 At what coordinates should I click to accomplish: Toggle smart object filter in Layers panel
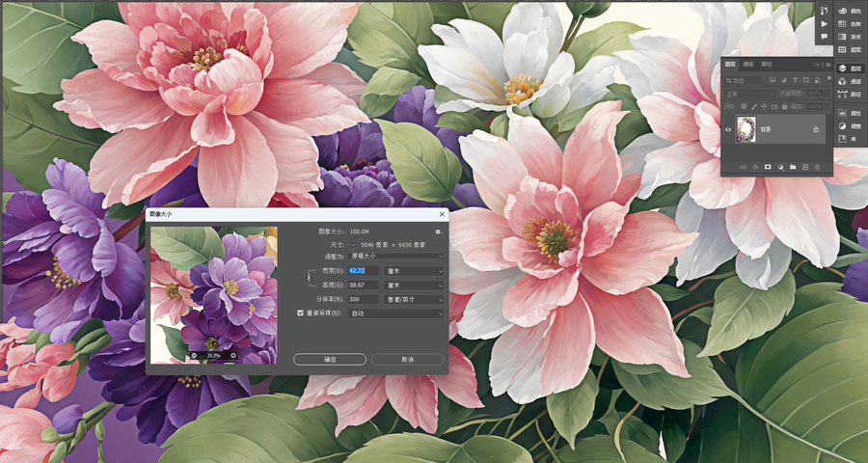coord(817,80)
